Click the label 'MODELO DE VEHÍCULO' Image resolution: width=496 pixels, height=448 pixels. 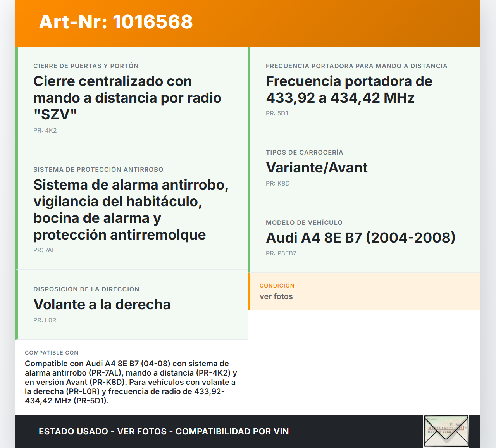point(304,222)
